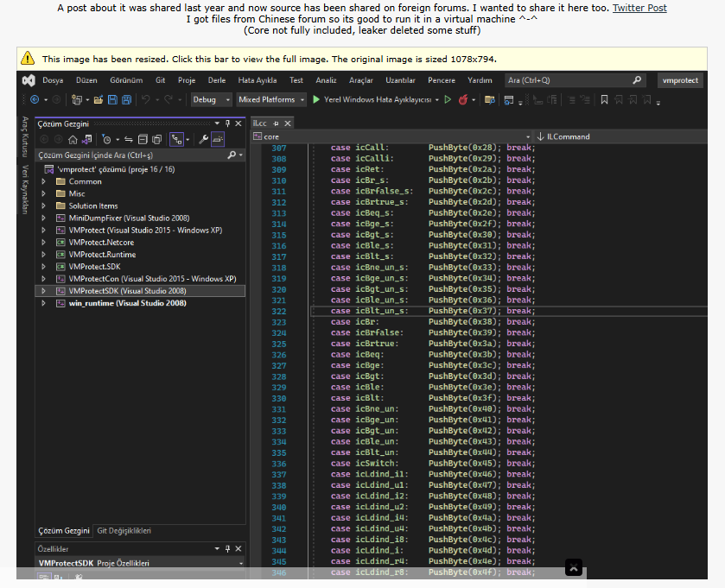Click the Araç Kutusu vertical side tab
Screen dimensions: 725x588
[x=25, y=136]
